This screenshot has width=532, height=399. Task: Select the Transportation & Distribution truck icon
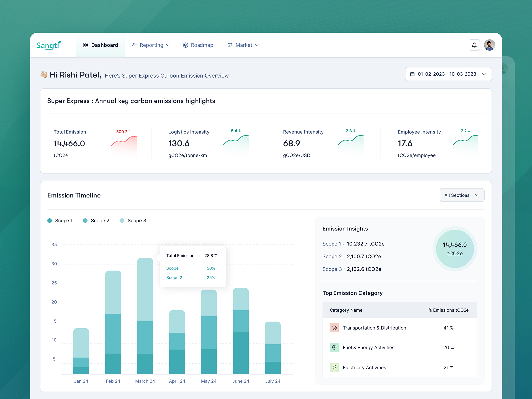(334, 328)
